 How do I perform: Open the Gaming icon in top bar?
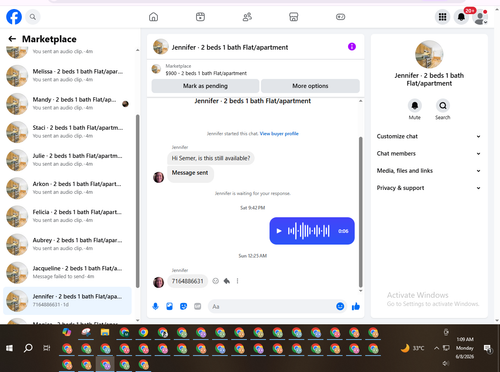click(340, 17)
